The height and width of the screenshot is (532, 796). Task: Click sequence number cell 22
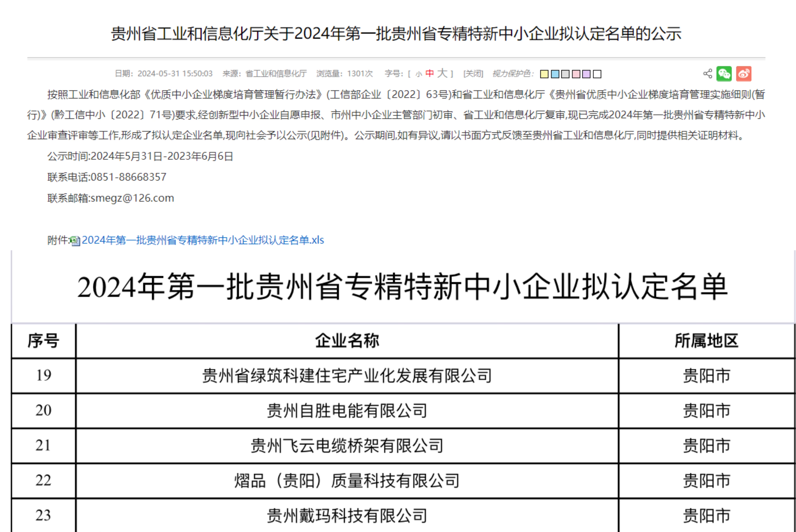[43, 481]
